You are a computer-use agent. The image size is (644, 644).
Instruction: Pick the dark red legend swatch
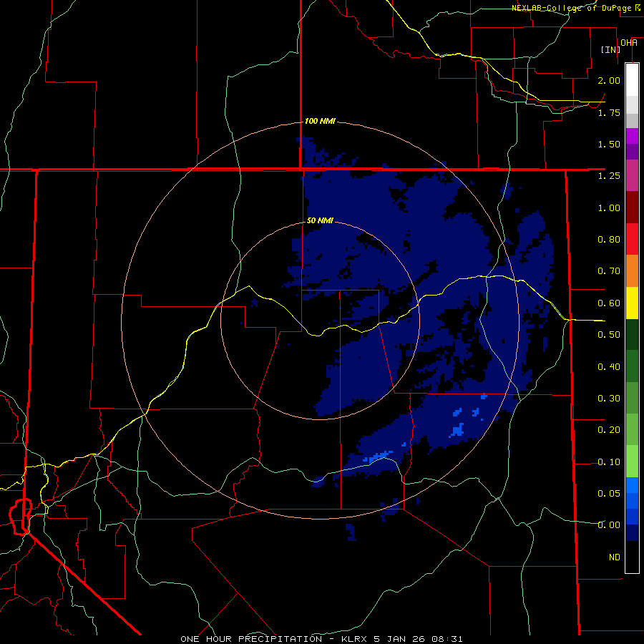(x=632, y=208)
